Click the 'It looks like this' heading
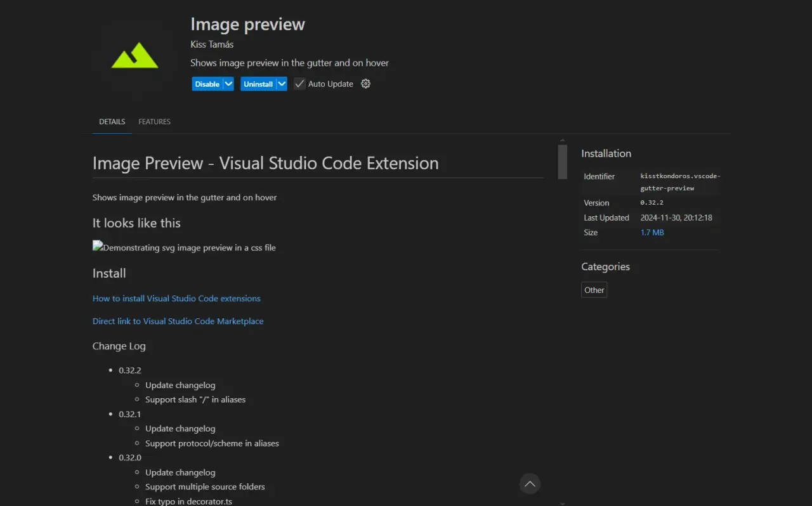The width and height of the screenshot is (812, 506). (x=136, y=223)
